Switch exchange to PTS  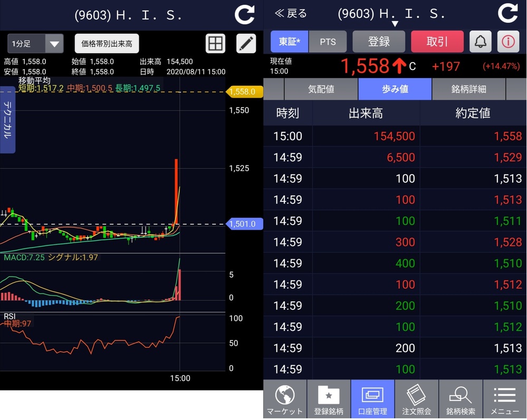click(328, 42)
